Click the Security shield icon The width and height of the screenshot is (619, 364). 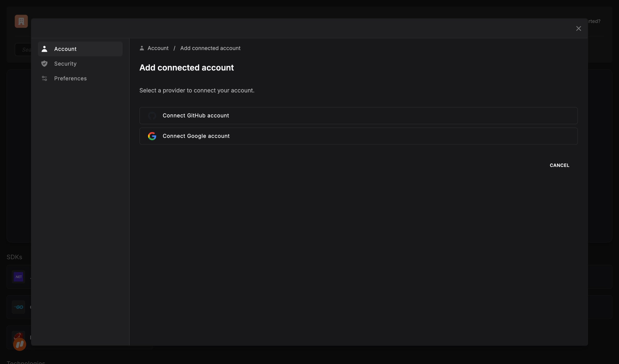coord(44,63)
